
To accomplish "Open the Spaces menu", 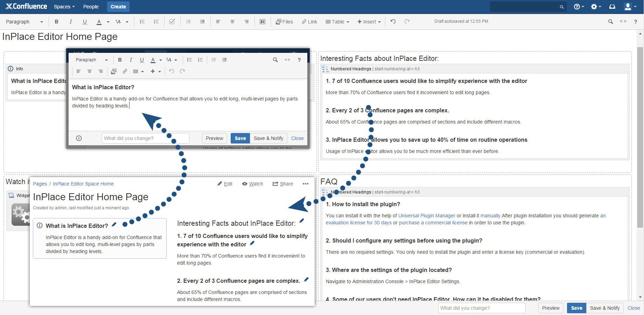I will coord(64,7).
